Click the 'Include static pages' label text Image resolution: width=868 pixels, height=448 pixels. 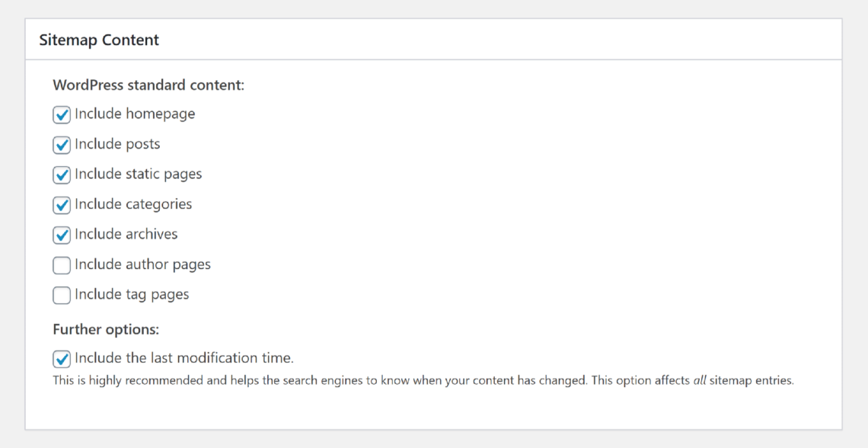click(x=139, y=174)
